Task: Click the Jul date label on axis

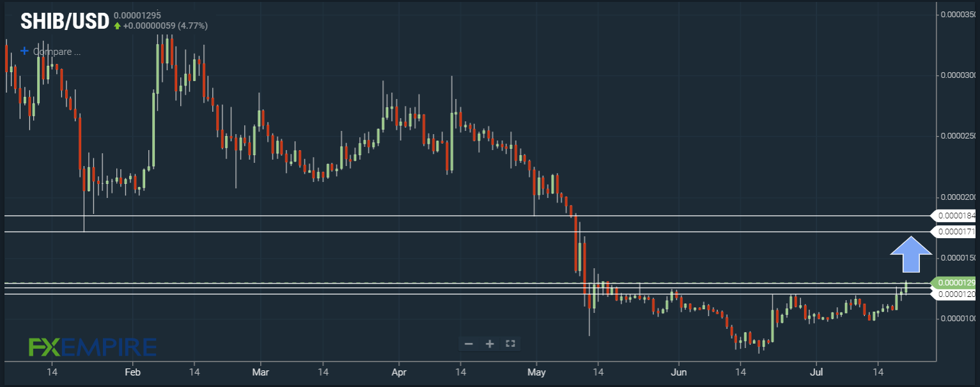Action: pyautogui.click(x=816, y=371)
